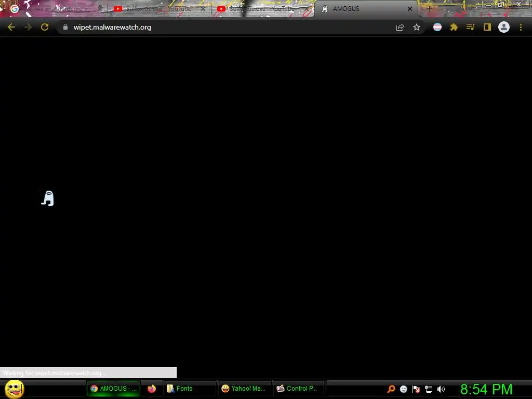Viewport: 532px width, 399px height.
Task: Launch Firefox from the taskbar
Action: (x=152, y=389)
